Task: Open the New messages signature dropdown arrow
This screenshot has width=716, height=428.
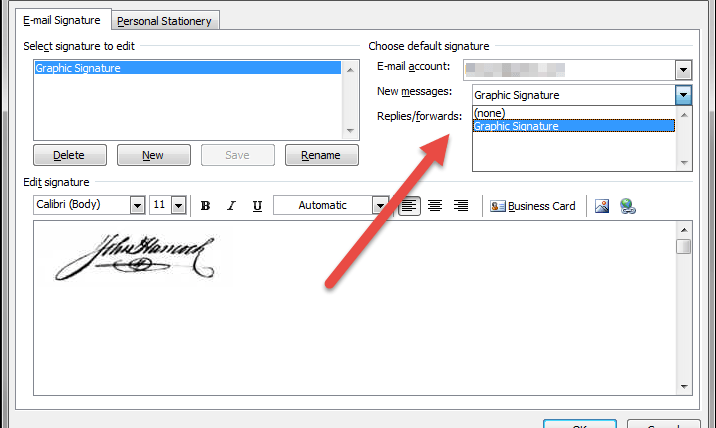Action: tap(683, 95)
